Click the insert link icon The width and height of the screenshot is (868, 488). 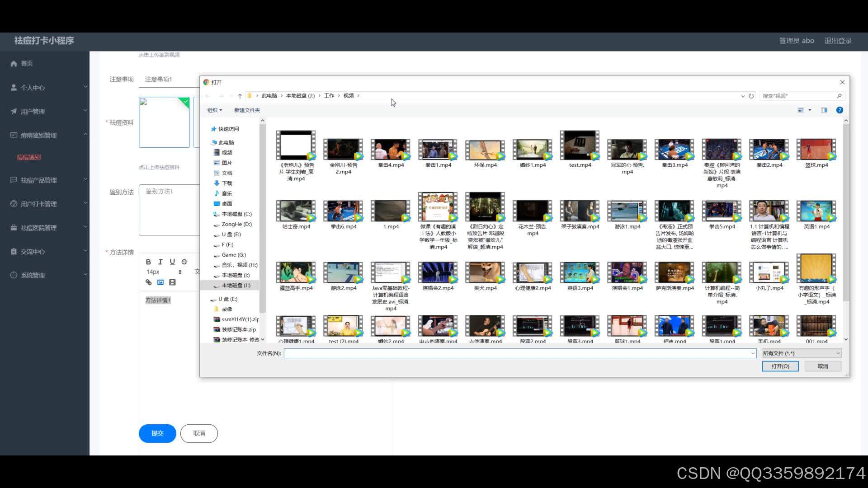tap(148, 282)
